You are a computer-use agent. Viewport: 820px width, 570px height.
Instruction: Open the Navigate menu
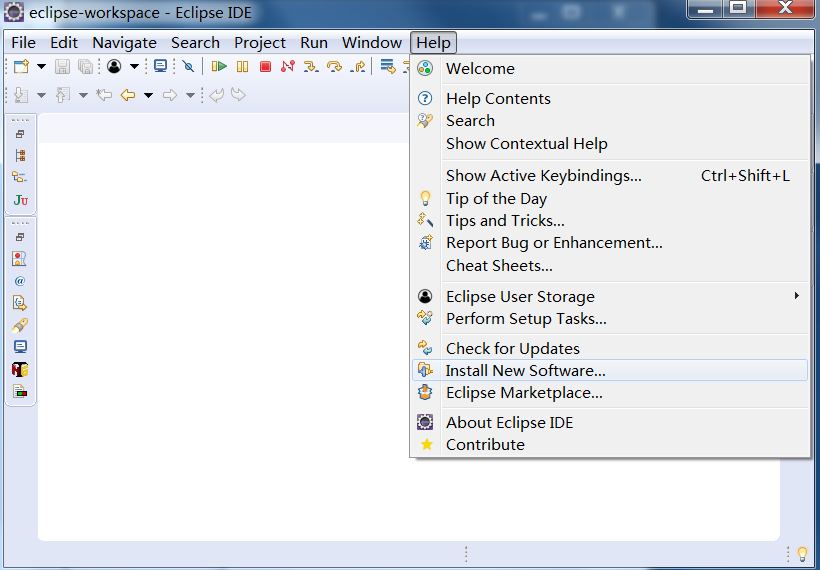(124, 42)
